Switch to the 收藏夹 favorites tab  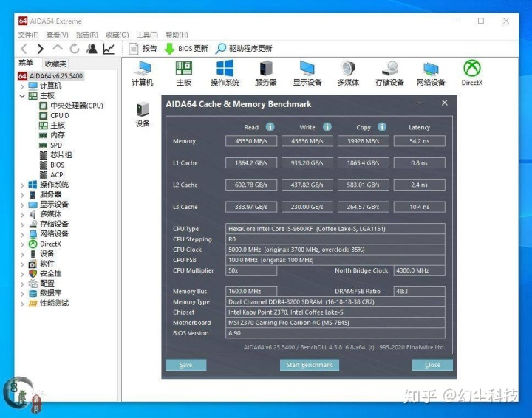pyautogui.click(x=55, y=64)
